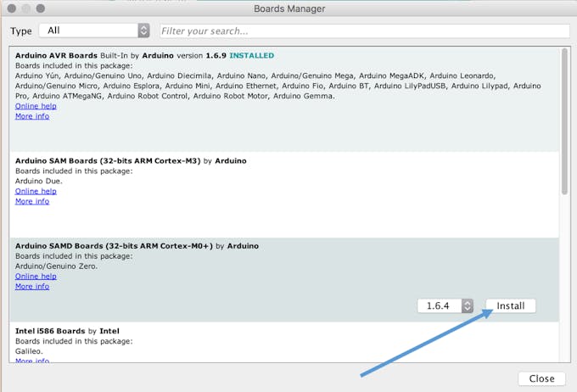Image resolution: width=577 pixels, height=392 pixels.
Task: Open the Type dropdown set to All
Action: [94, 31]
